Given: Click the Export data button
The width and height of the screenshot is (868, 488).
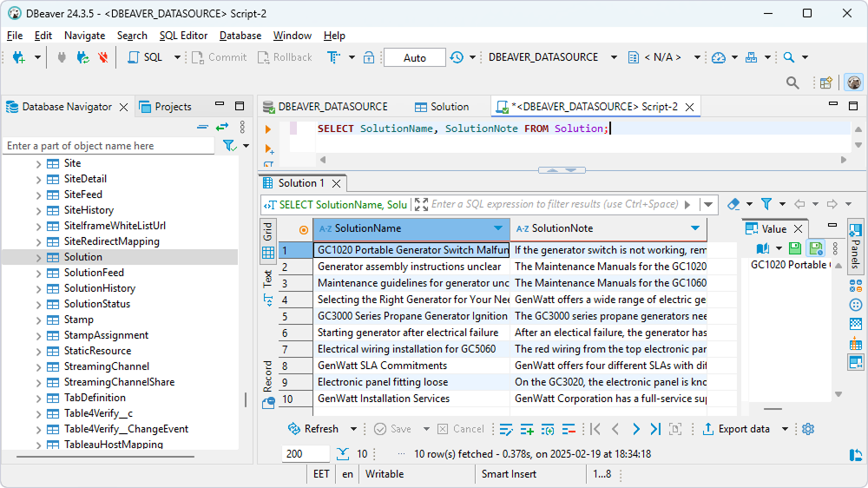Looking at the screenshot, I should pos(736,429).
